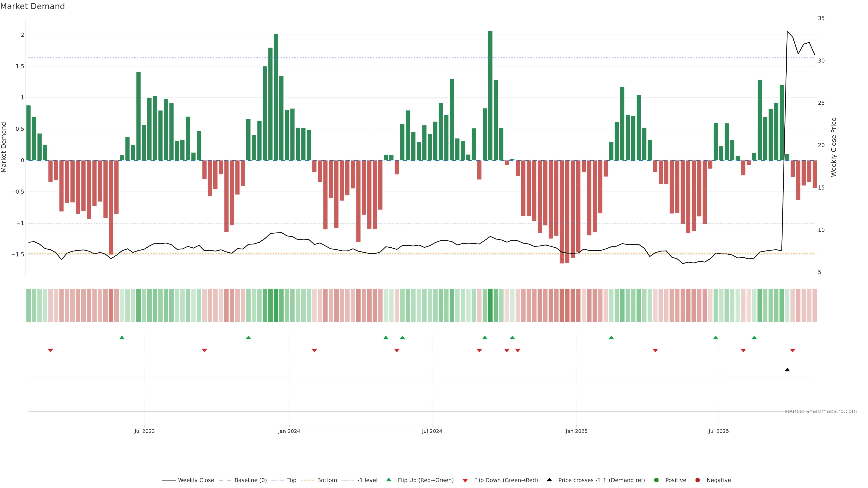The image size is (868, 488).
Task: Click the Jan 2024 x-axis label
Action: coord(289,431)
